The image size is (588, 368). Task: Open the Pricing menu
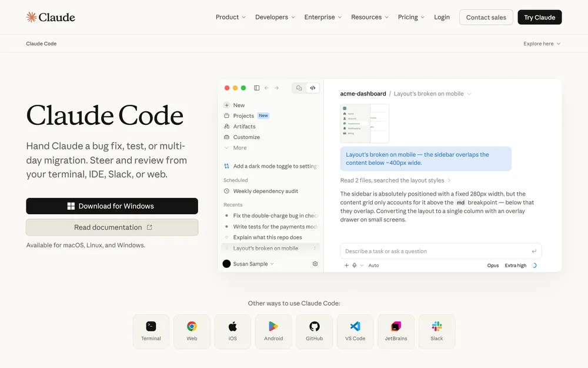[411, 17]
